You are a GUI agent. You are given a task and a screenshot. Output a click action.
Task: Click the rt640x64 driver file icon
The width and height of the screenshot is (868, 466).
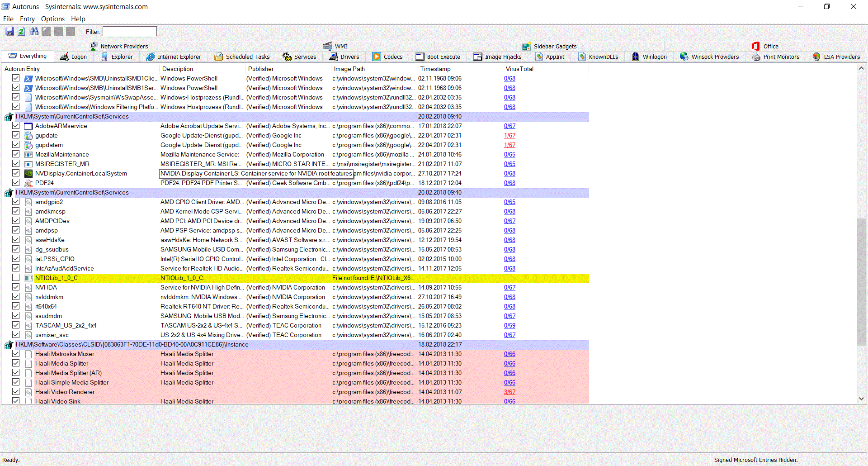click(28, 306)
